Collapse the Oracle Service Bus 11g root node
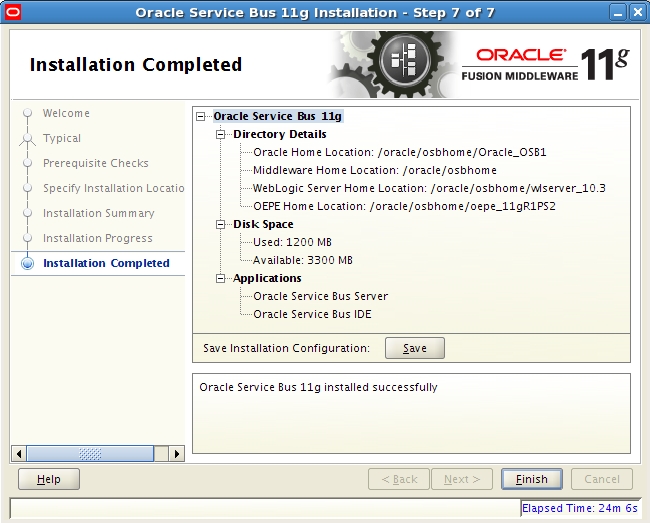The height and width of the screenshot is (523, 650). point(201,116)
